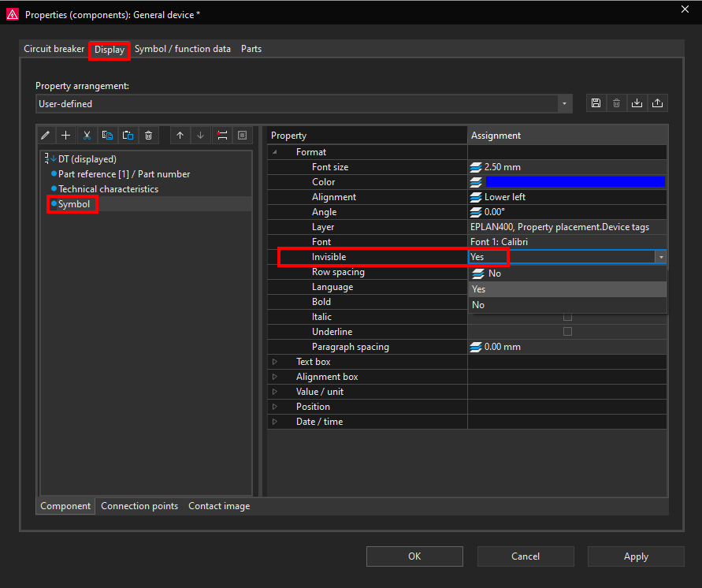Click the export arrangement icon
The width and height of the screenshot is (702, 588).
(657, 103)
